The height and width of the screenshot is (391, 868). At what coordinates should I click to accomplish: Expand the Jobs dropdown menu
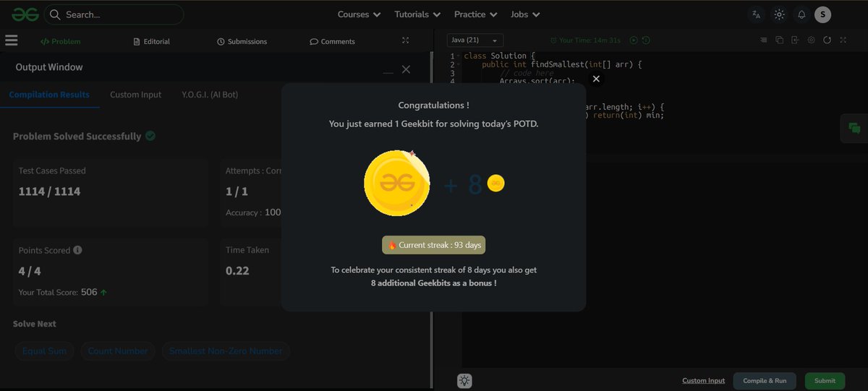[526, 14]
